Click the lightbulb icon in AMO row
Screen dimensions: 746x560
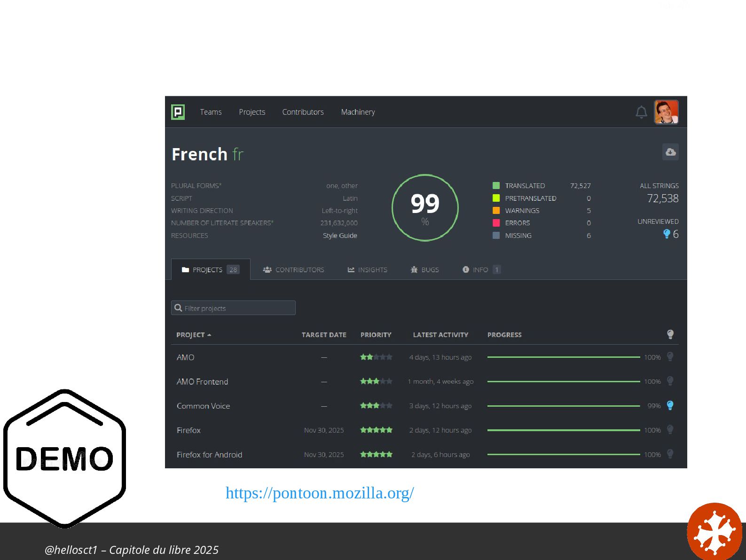[670, 357]
